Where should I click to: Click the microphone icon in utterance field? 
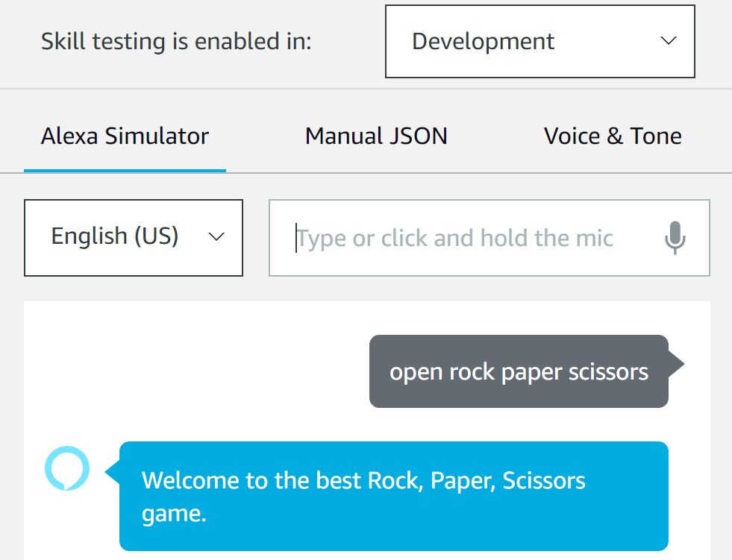point(675,238)
